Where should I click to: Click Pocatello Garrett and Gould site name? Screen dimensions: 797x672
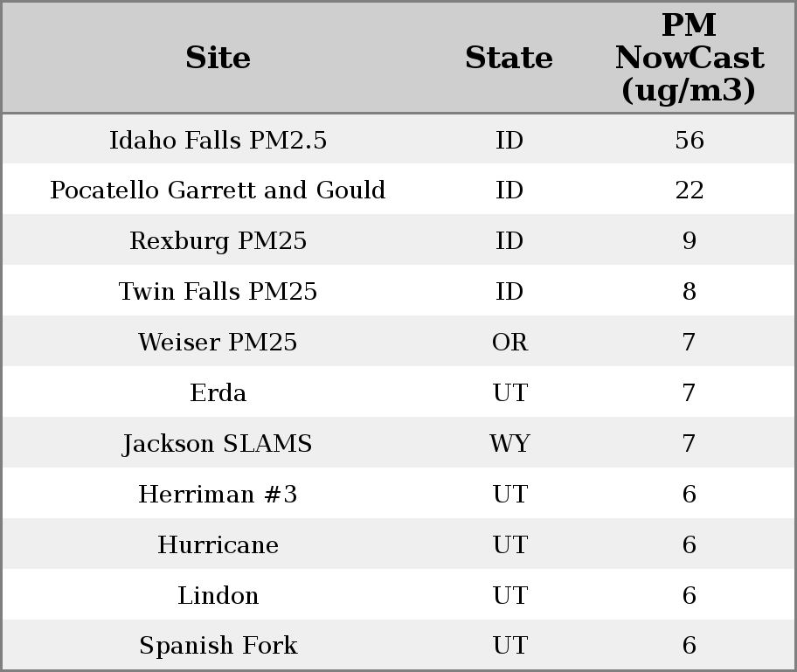tap(218, 191)
